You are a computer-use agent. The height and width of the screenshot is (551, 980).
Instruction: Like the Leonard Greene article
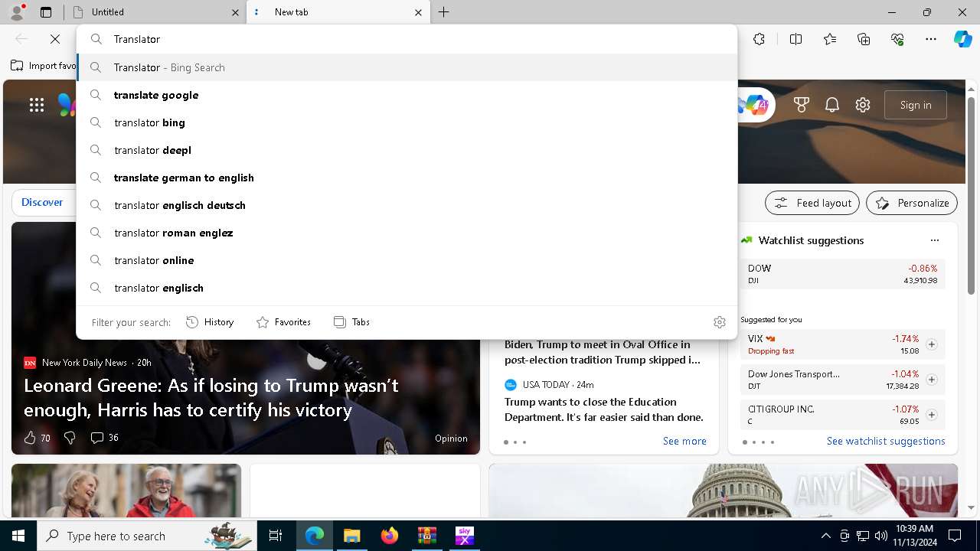point(30,438)
